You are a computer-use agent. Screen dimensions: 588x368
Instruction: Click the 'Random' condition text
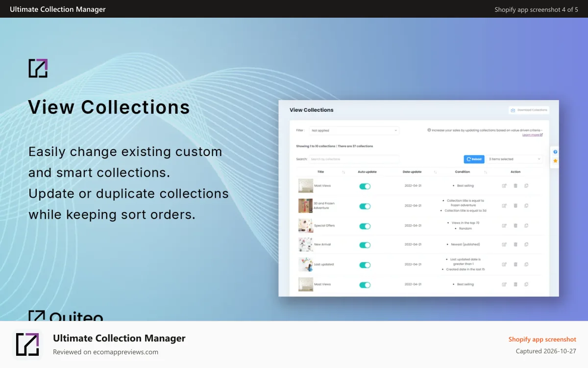tap(465, 228)
